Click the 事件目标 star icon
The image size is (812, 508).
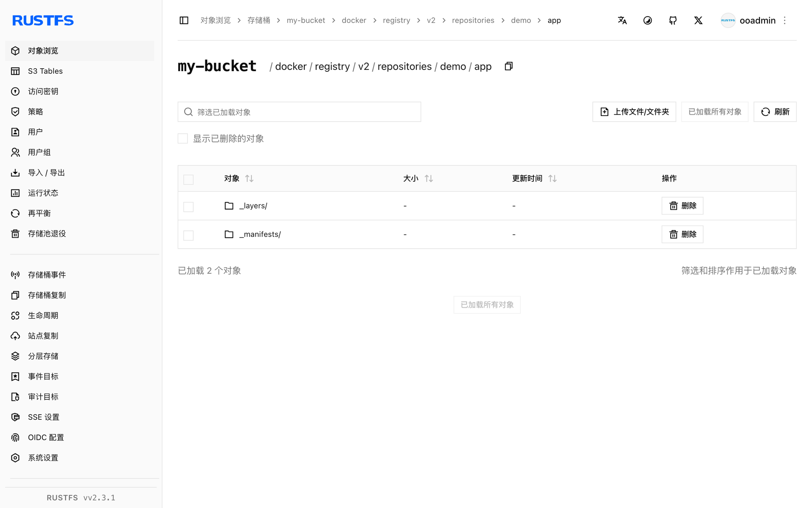15,377
